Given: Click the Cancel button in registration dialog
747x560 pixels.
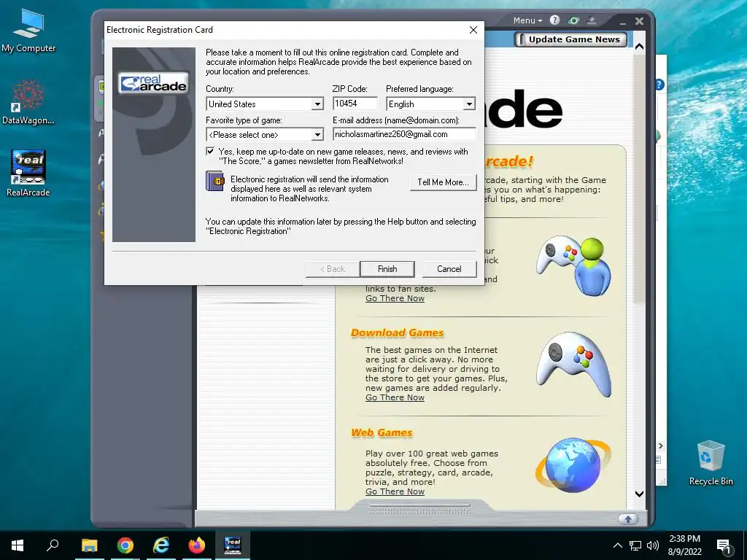Looking at the screenshot, I should pyautogui.click(x=449, y=269).
